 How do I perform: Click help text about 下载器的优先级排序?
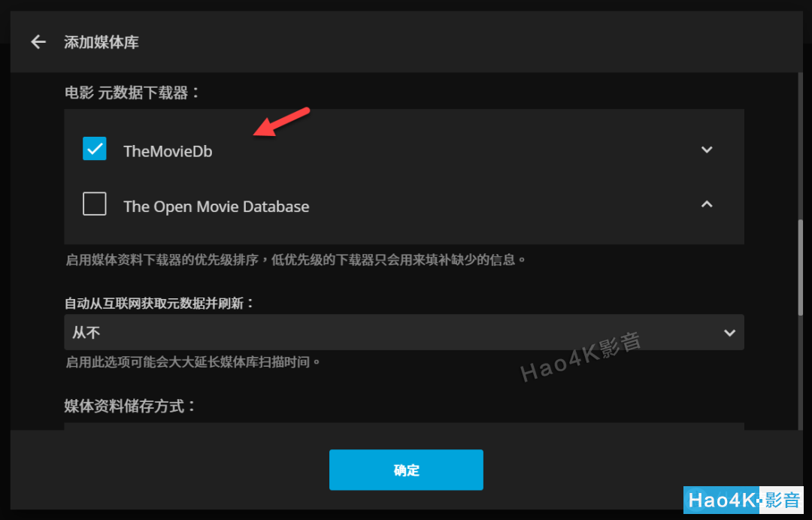point(295,259)
